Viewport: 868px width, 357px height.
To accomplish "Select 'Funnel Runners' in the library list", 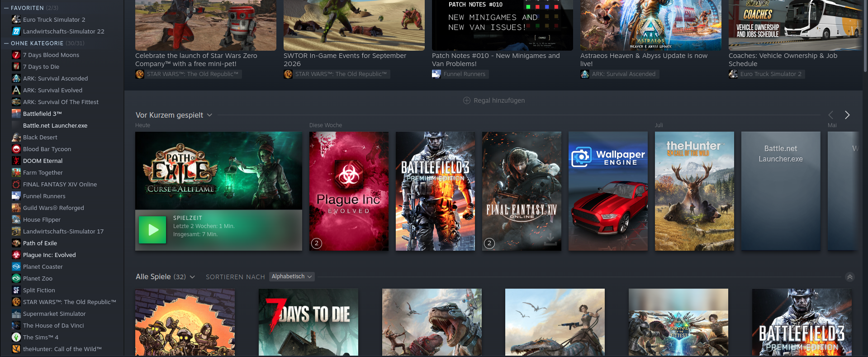I will 44,196.
